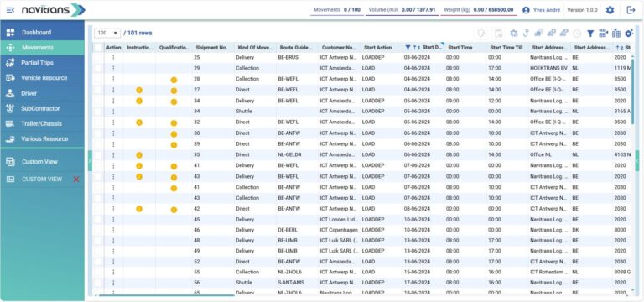Click the greyed-out calendar icon in toolbar
The width and height of the screenshot is (644, 302).
click(498, 34)
